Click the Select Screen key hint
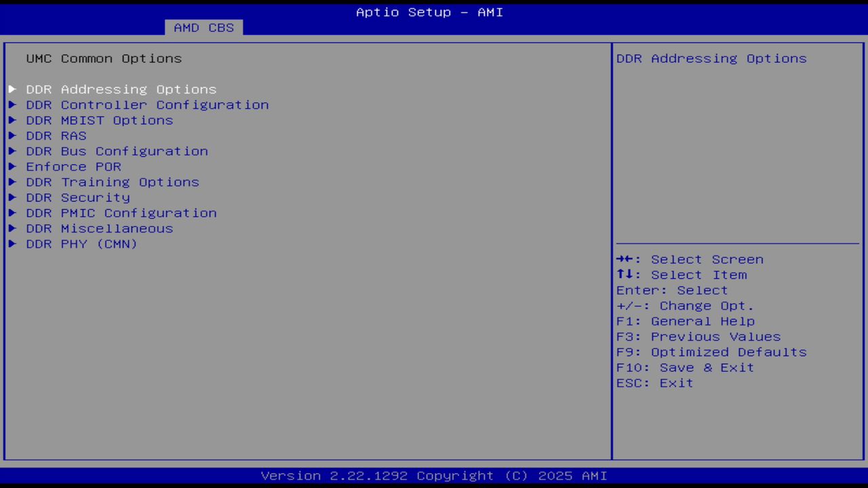 point(690,260)
